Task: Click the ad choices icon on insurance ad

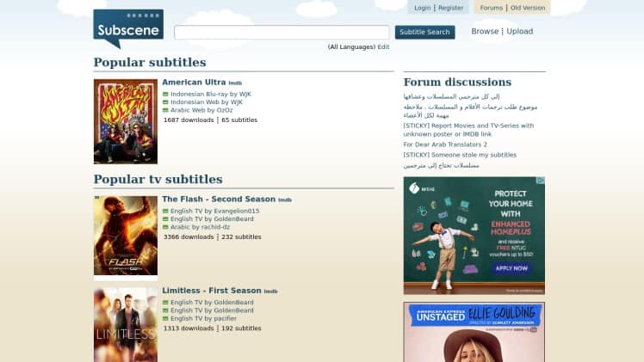Action: pos(542,180)
